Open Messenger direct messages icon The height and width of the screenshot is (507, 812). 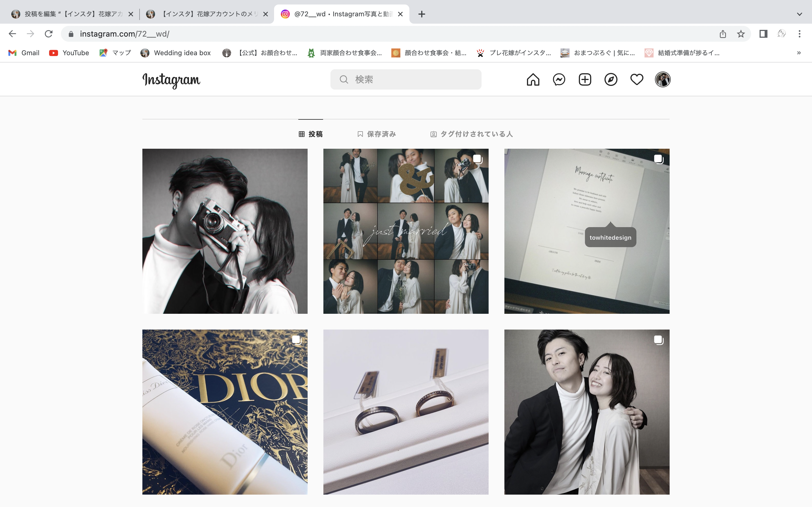559,79
